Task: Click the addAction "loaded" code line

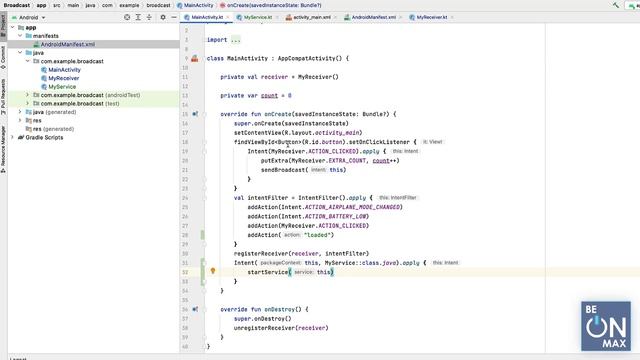Action: 291,235
